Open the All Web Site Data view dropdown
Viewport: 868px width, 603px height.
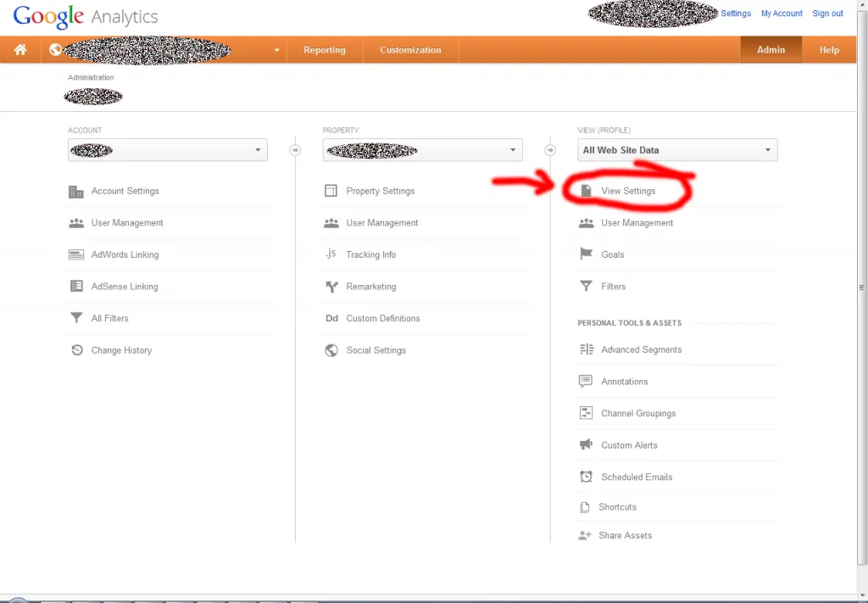coord(677,150)
